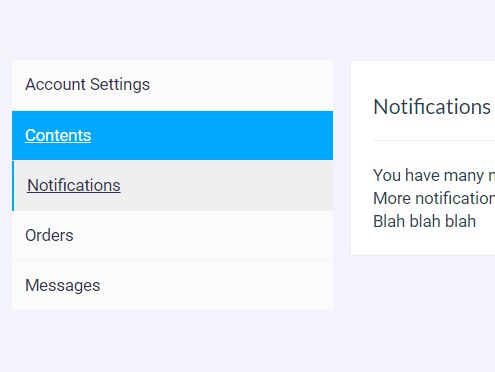
Task: Click blank area of gray Notifications row
Action: (x=227, y=185)
